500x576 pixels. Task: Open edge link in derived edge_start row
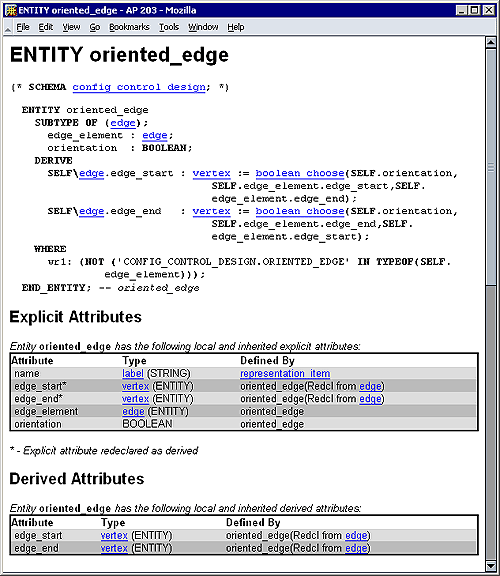(356, 536)
